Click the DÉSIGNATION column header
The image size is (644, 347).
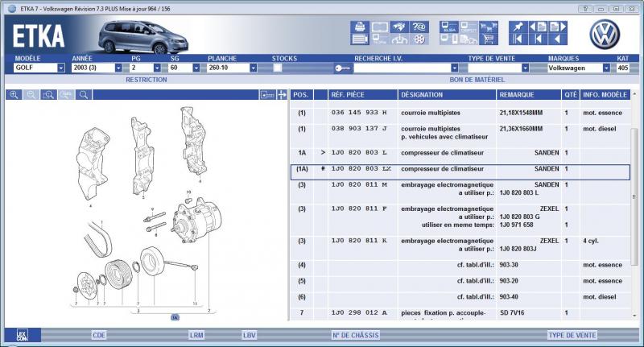pyautogui.click(x=447, y=95)
